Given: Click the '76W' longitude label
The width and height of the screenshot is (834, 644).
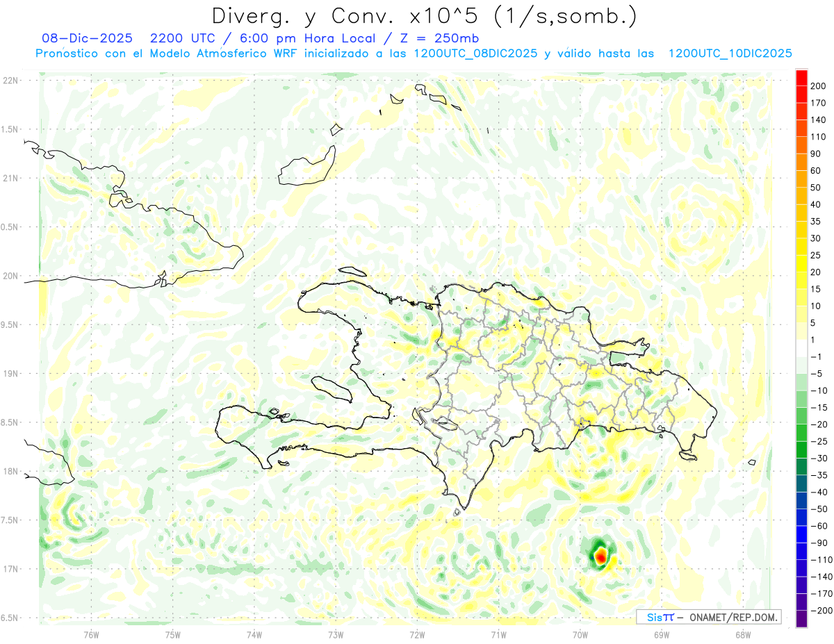Looking at the screenshot, I should click(x=91, y=634).
